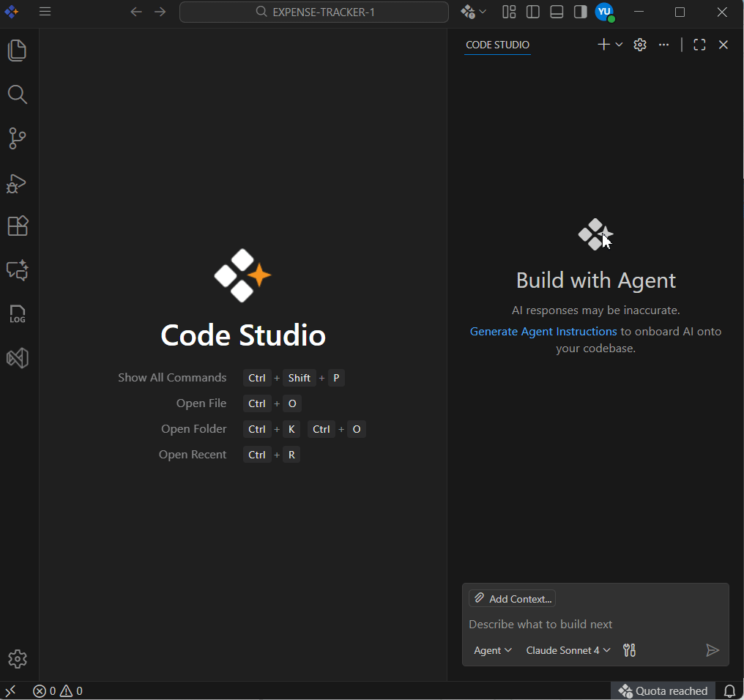Open the Explorer view in activity bar
The image size is (744, 700).
click(18, 51)
